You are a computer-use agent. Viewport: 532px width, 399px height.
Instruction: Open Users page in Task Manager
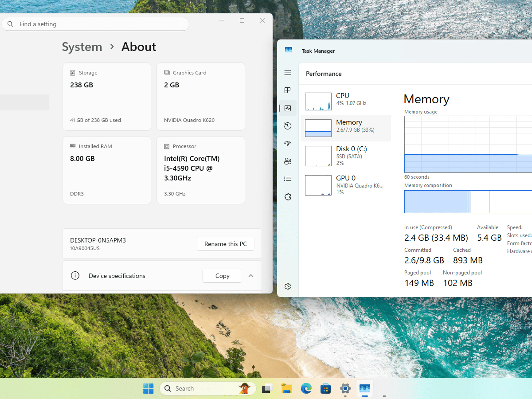click(x=288, y=161)
